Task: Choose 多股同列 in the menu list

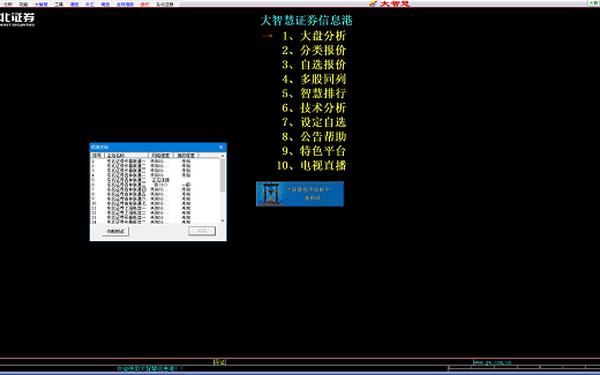Action: point(314,79)
